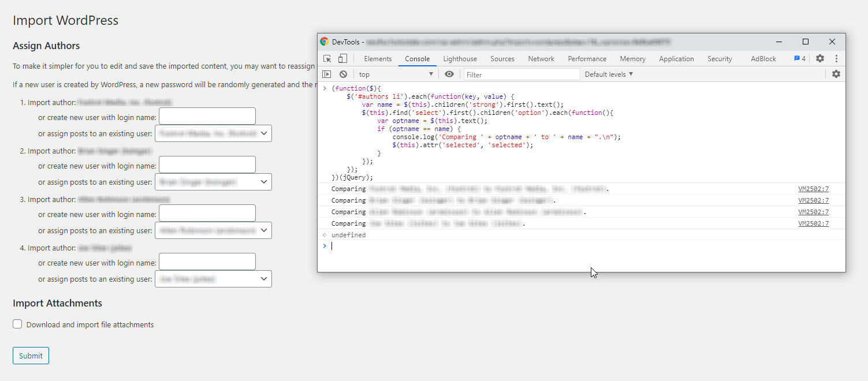Open the top JavaScript context dropdown
868x381 pixels.
(x=396, y=74)
